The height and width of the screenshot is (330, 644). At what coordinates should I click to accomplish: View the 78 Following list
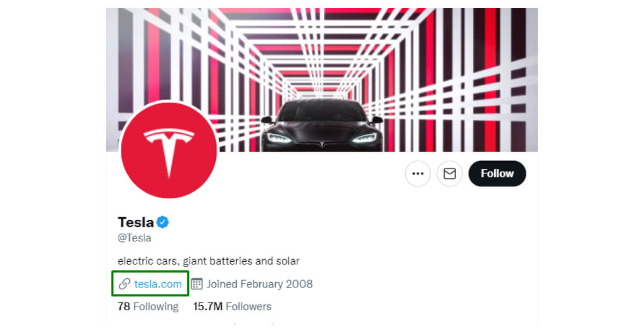pyautogui.click(x=148, y=306)
